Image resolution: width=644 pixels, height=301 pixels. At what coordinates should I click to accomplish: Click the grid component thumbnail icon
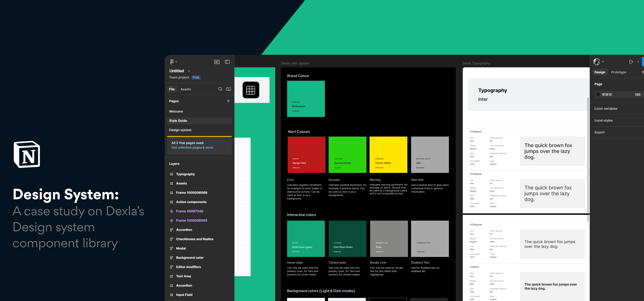[251, 90]
